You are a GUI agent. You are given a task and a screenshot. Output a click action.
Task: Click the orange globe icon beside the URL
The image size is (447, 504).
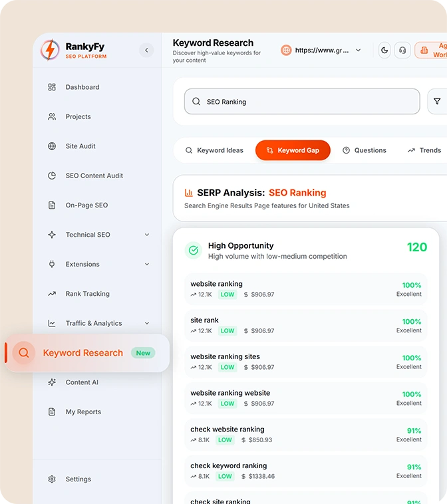(286, 50)
